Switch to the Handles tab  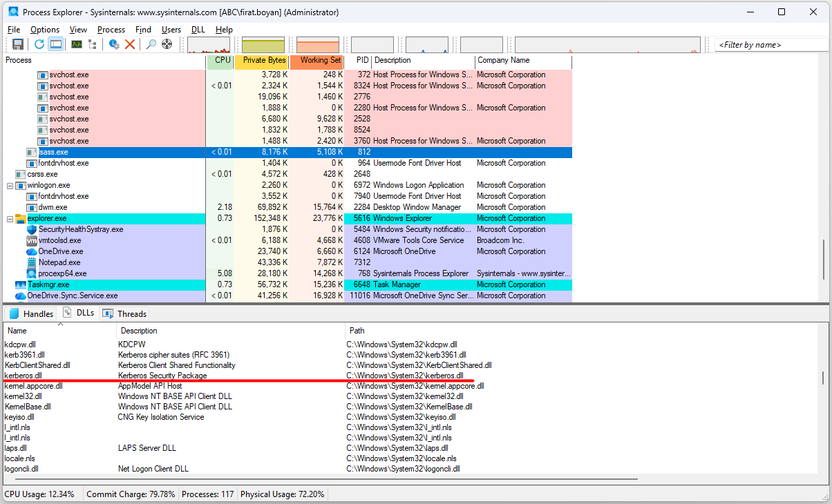tap(32, 313)
